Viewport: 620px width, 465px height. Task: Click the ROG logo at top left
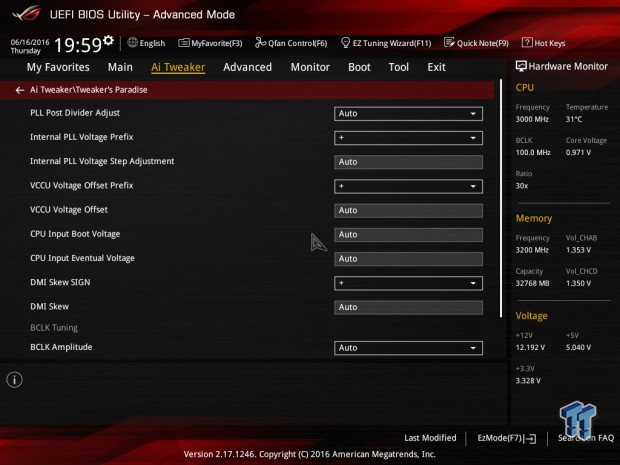click(x=26, y=13)
